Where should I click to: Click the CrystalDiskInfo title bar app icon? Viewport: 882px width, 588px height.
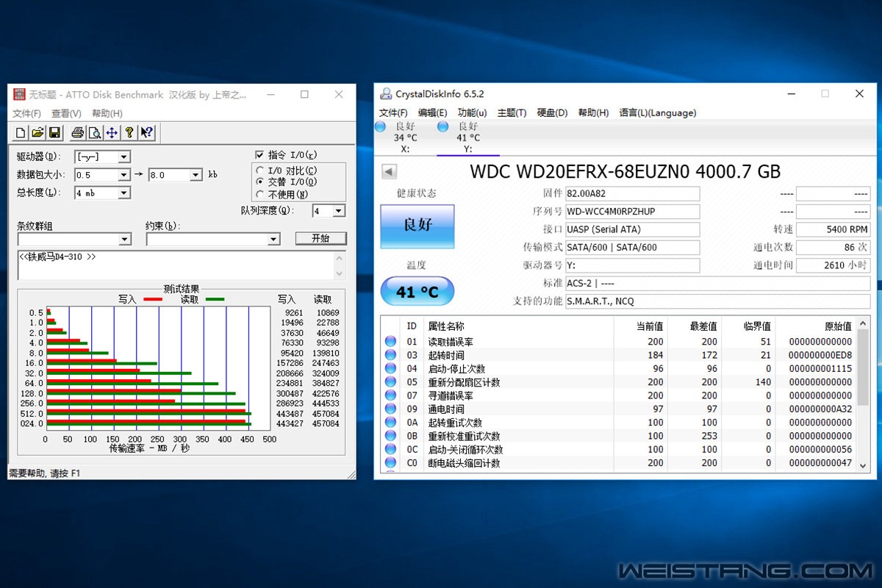(385, 93)
